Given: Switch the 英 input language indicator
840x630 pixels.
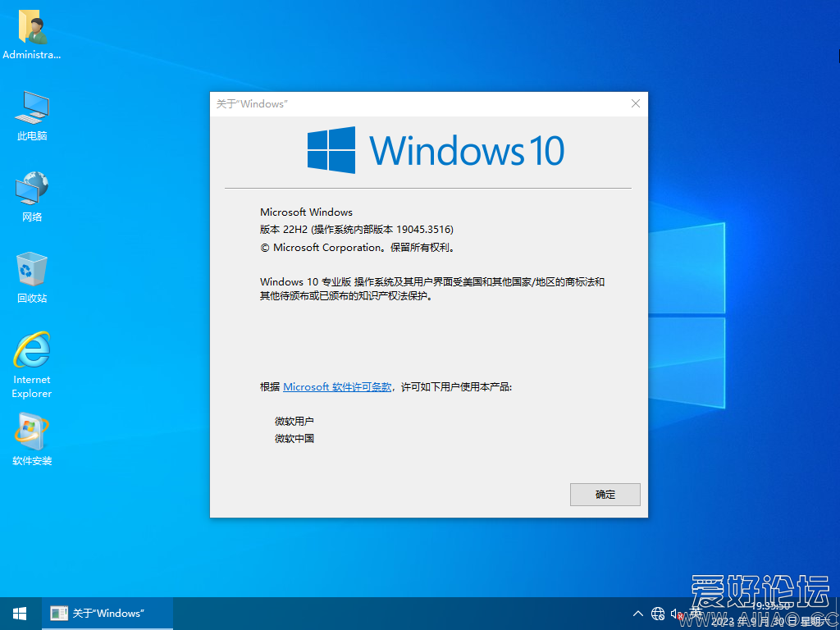Looking at the screenshot, I should (693, 613).
